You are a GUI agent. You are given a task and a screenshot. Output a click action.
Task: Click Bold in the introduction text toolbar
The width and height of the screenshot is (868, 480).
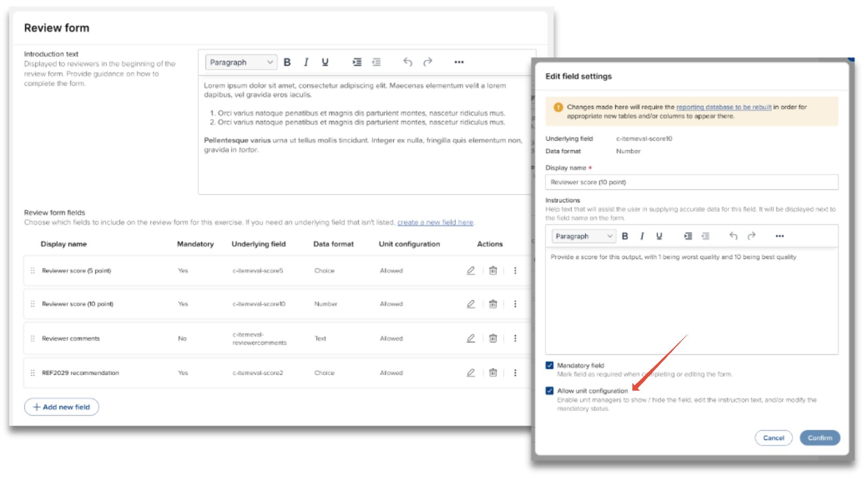pos(287,62)
